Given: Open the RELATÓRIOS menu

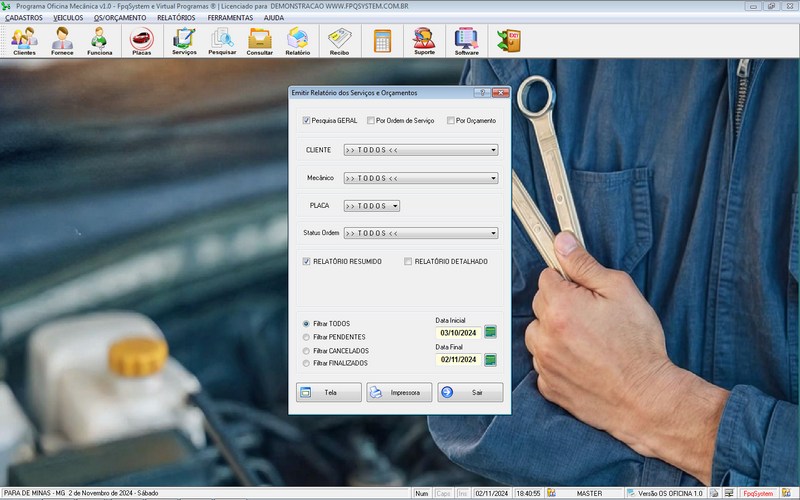Looking at the screenshot, I should (176, 18).
